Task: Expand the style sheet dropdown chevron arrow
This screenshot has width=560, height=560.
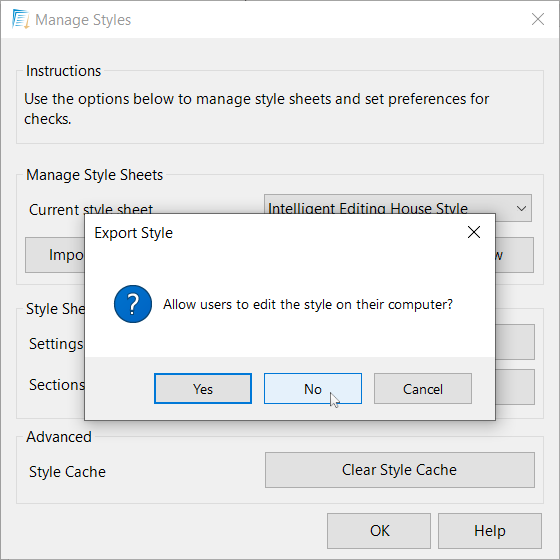Action: tap(521, 208)
